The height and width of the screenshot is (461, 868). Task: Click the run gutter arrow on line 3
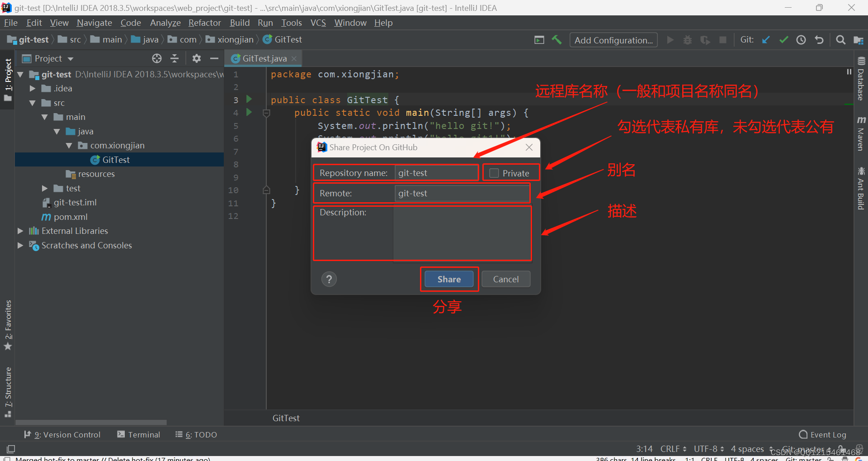[x=249, y=99]
